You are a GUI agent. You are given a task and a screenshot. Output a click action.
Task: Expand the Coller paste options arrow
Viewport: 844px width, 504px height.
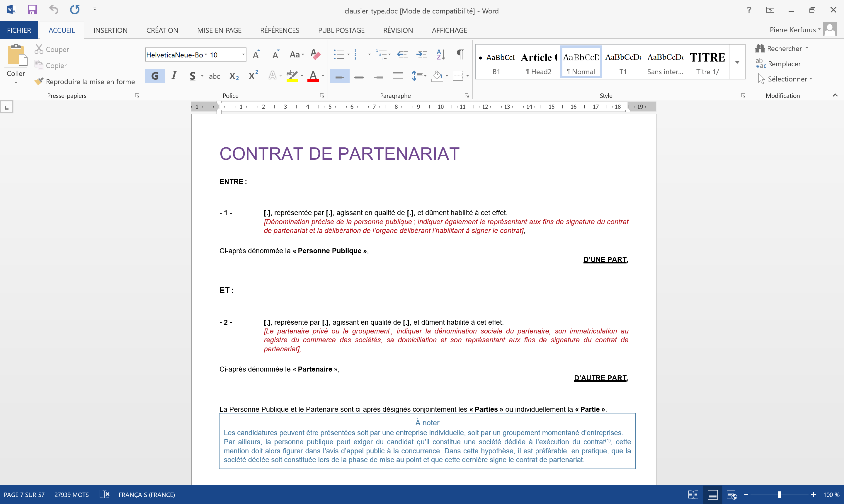[x=16, y=83]
